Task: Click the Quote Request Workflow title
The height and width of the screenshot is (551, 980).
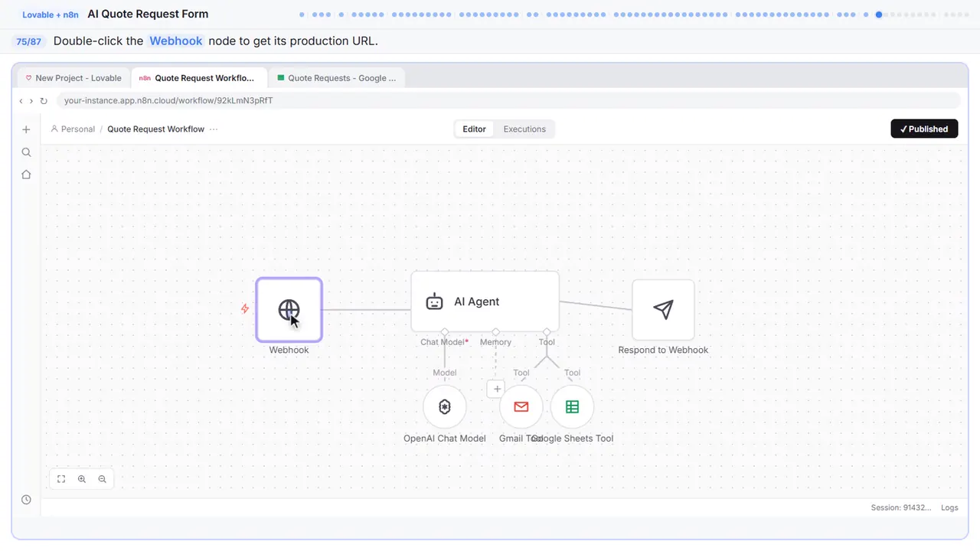Action: [x=155, y=129]
